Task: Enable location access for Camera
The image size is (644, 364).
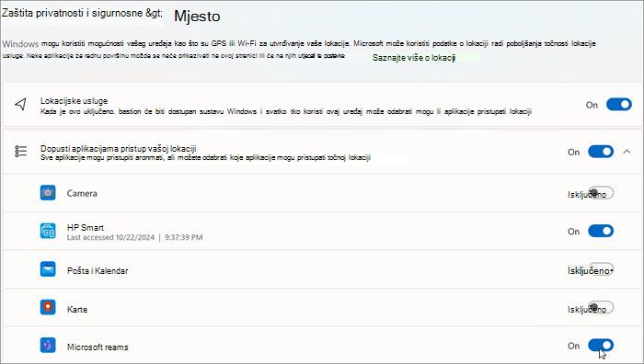Action: coord(601,192)
